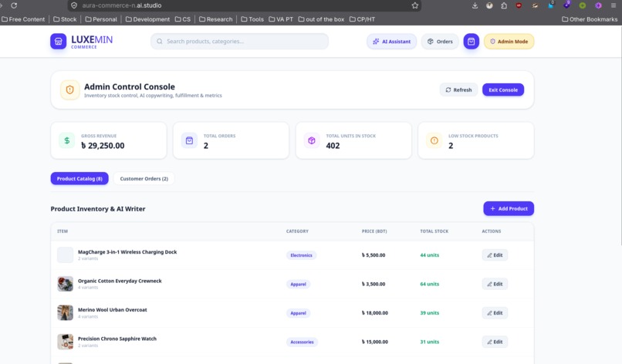Viewport: 622px width, 364px height.
Task: Click the CATEGORY column header
Action: point(297,231)
